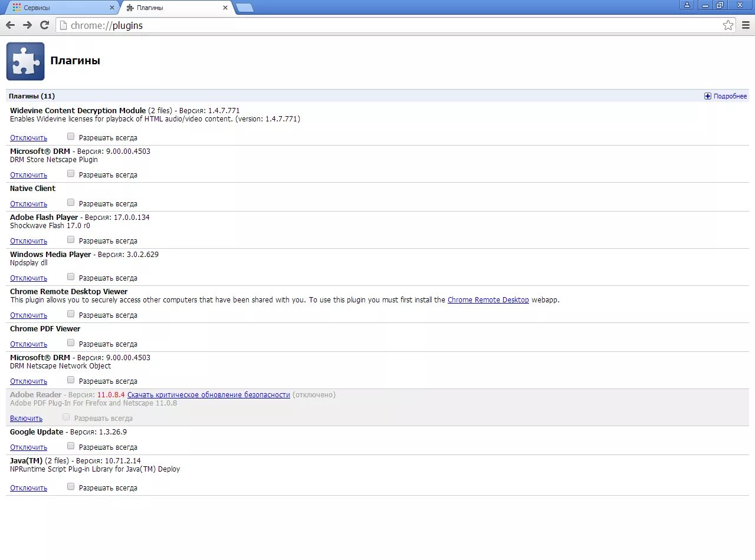Go forward with the browser forward arrow

coord(27,25)
